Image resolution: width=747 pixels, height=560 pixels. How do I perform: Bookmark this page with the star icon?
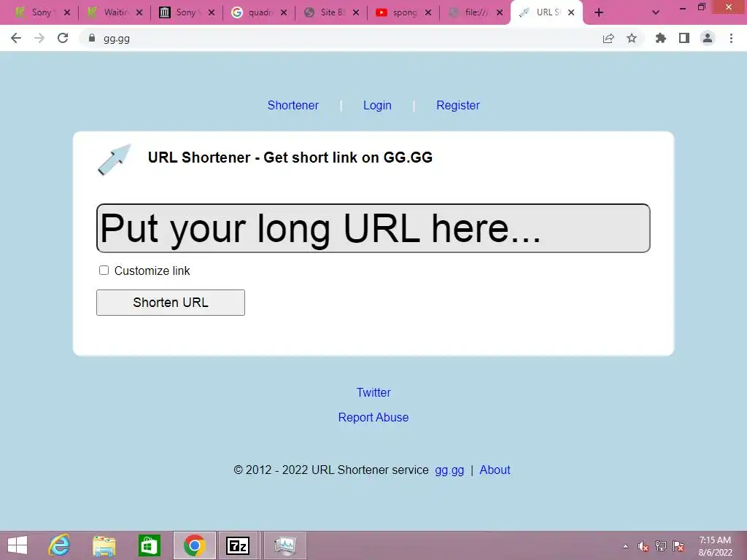(x=632, y=38)
